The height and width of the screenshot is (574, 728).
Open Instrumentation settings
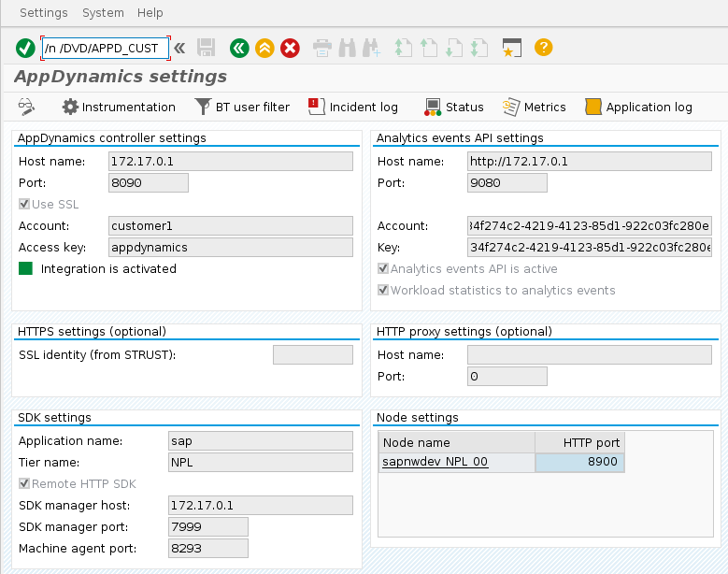click(119, 107)
